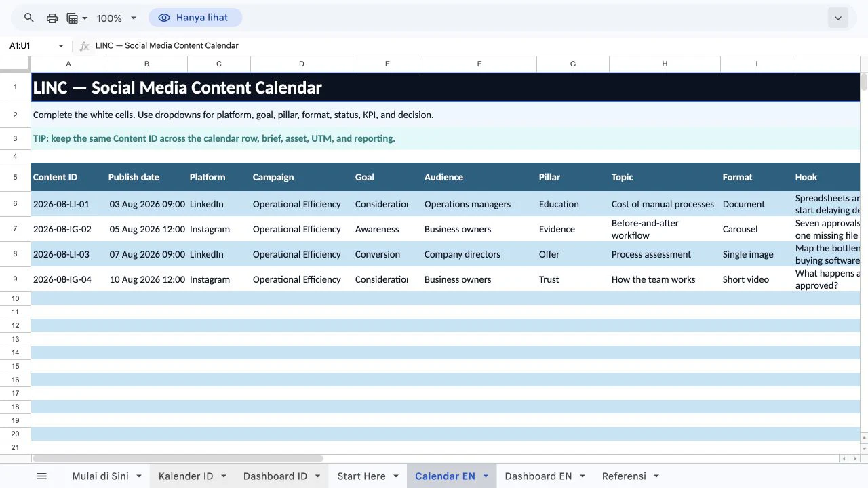Click cell 2026-08-LI-01
868x488 pixels.
pos(68,204)
